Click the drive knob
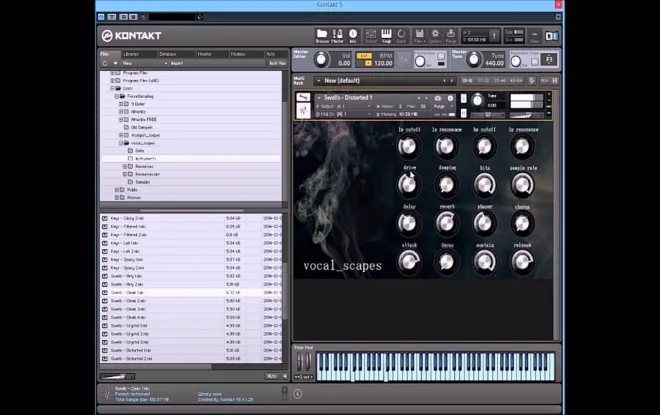This screenshot has height=415, width=660. point(408,184)
